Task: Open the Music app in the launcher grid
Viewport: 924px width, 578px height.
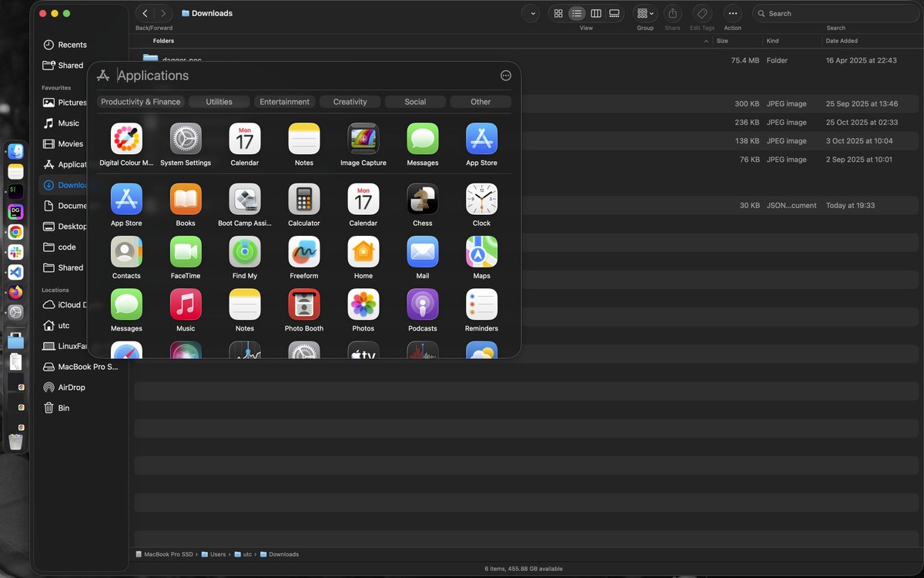Action: pyautogui.click(x=186, y=304)
